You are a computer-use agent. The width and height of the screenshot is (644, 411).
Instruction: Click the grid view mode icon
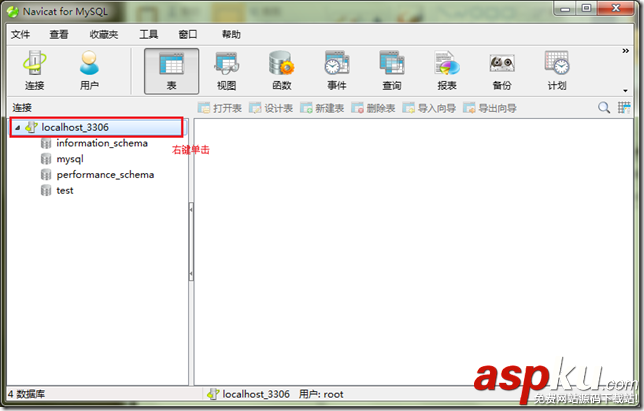624,108
